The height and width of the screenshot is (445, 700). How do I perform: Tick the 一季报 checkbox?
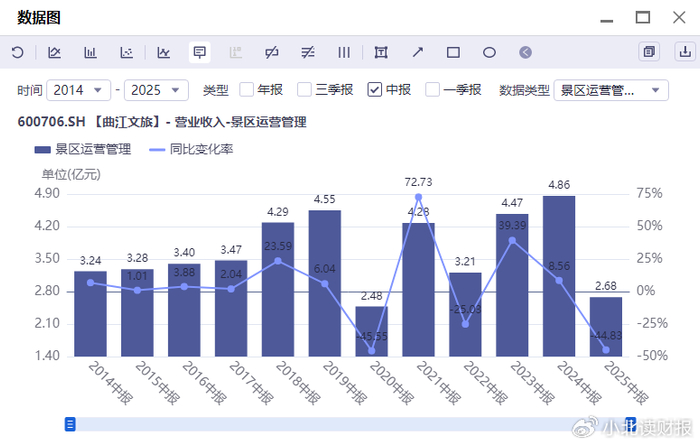[x=433, y=90]
